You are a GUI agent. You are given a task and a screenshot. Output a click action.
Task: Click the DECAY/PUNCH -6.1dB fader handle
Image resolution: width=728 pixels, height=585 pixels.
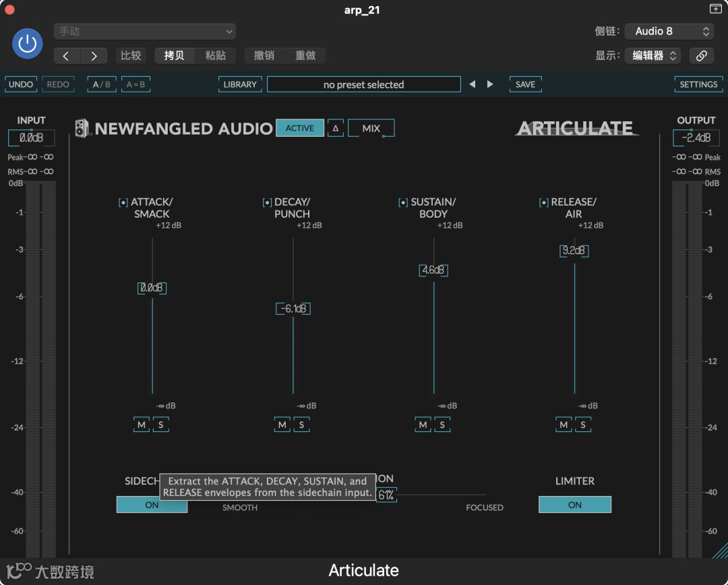click(x=293, y=309)
